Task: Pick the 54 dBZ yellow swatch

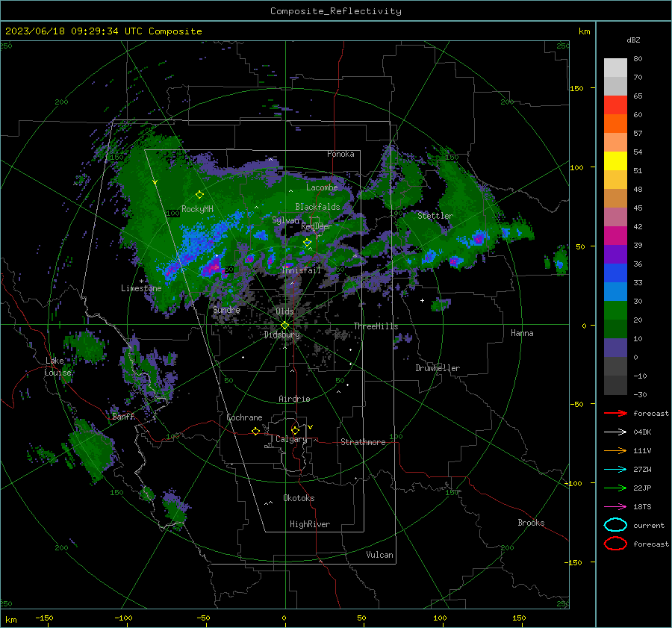Action: pos(615,161)
